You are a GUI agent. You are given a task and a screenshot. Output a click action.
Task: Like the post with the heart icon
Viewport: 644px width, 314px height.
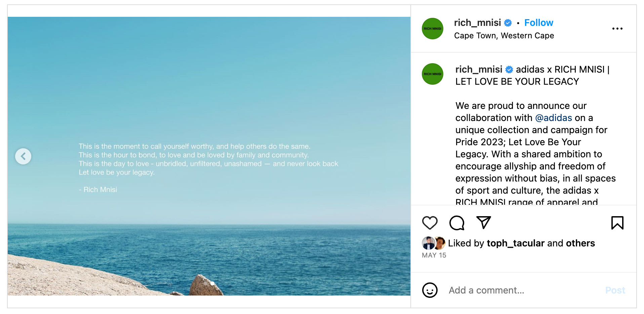(430, 223)
